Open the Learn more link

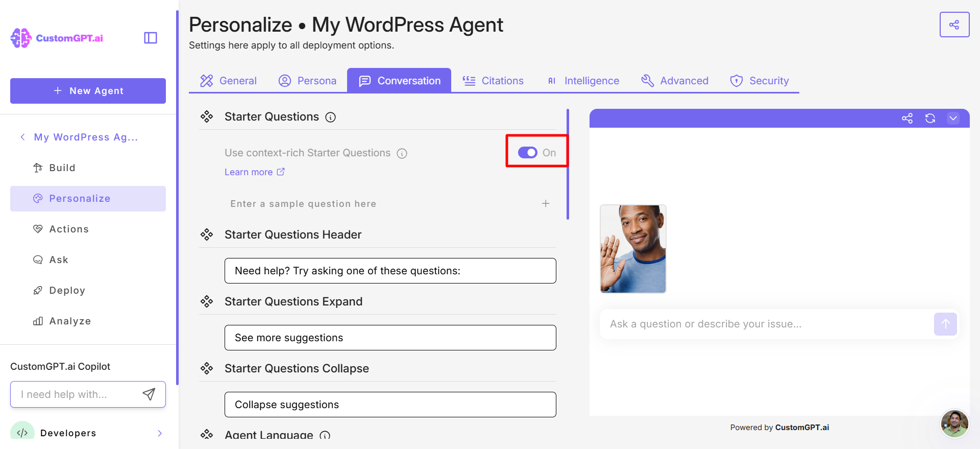click(x=255, y=172)
